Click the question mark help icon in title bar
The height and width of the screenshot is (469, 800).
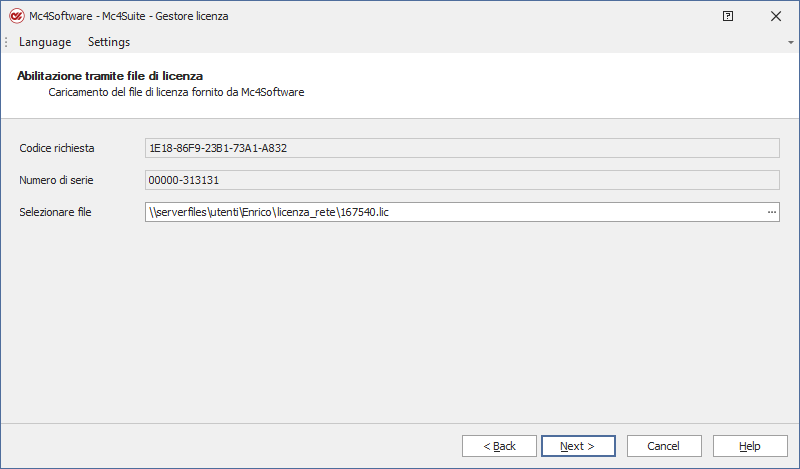coord(728,16)
